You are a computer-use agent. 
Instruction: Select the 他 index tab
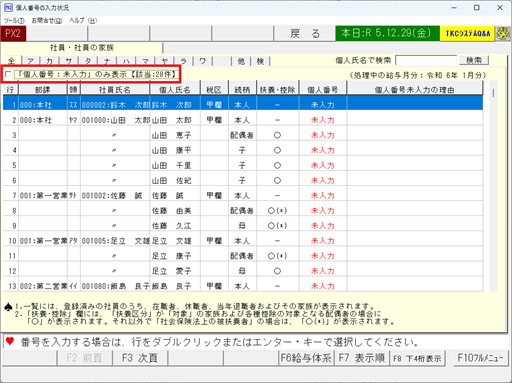click(x=241, y=61)
